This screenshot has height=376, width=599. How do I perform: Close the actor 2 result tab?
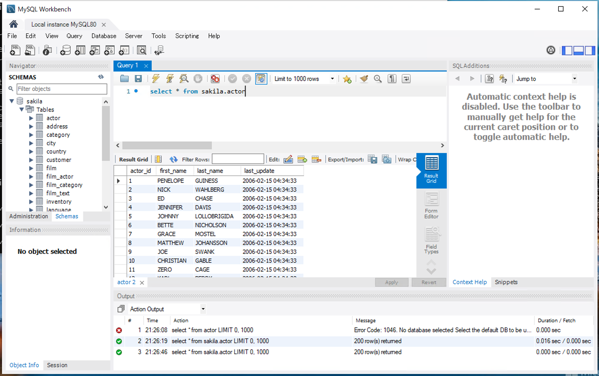[142, 283]
